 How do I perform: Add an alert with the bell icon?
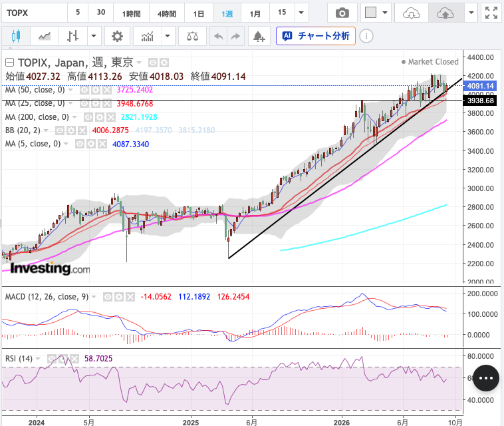(x=259, y=36)
